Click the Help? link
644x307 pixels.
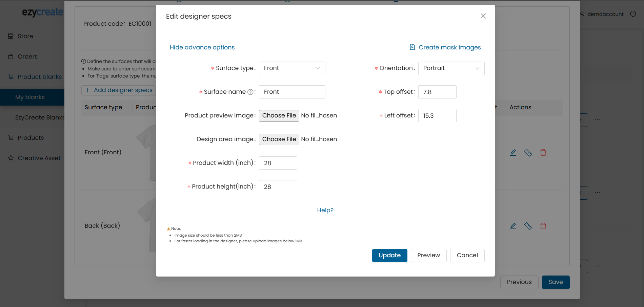click(x=325, y=210)
